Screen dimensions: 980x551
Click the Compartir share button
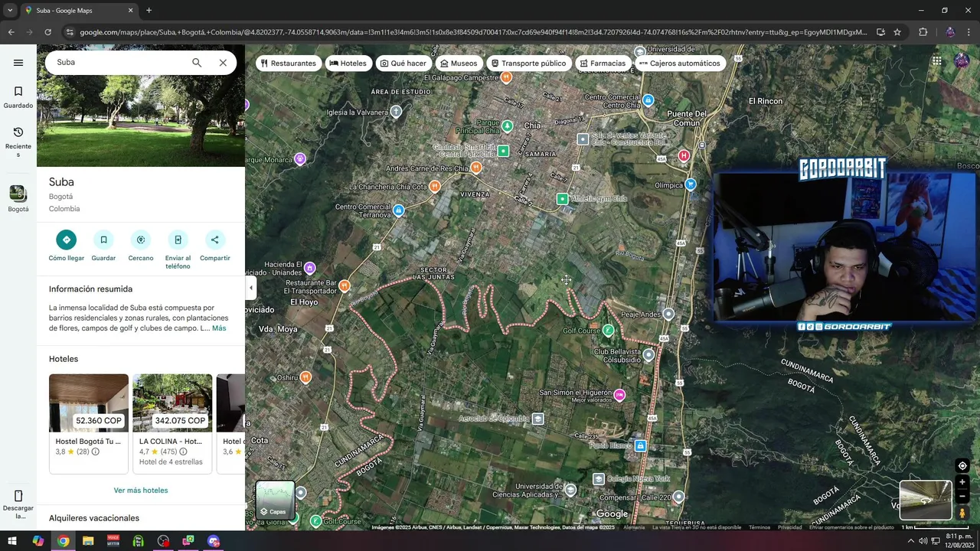click(x=215, y=246)
